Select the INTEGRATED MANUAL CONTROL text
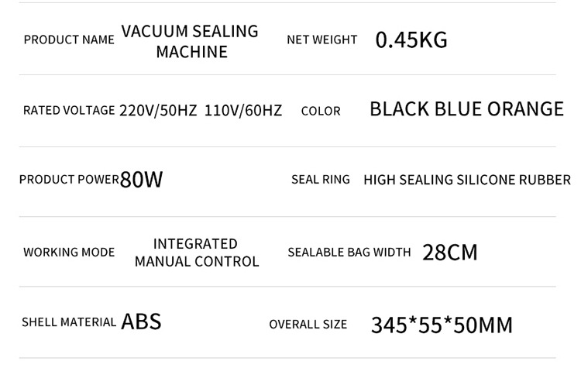 pos(197,253)
